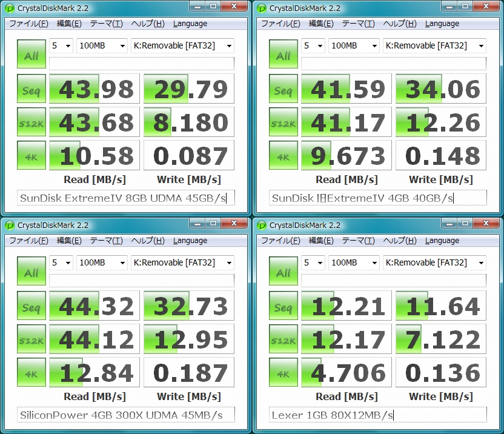Click empty status bar in SunDisk 8GB window
The image size is (504, 434).
pyautogui.click(x=142, y=64)
